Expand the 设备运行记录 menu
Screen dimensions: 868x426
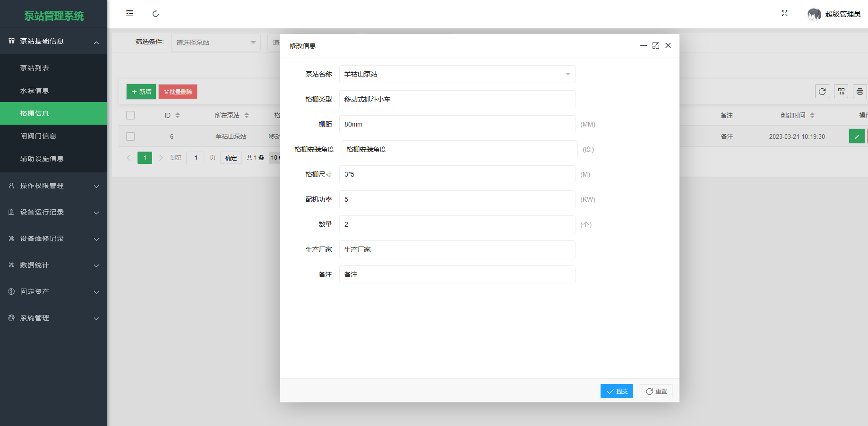pos(53,212)
